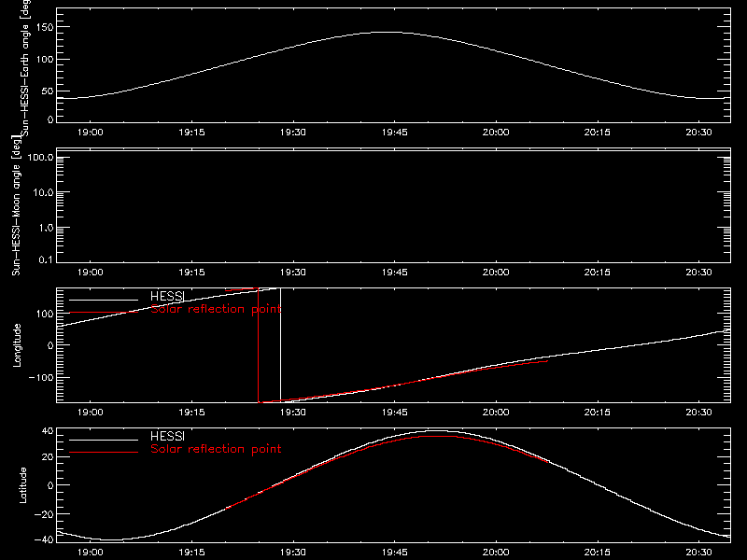The width and height of the screenshot is (747, 560).
Task: Click the 10.0 tick label on Moon angle axis
Action: pos(43,192)
